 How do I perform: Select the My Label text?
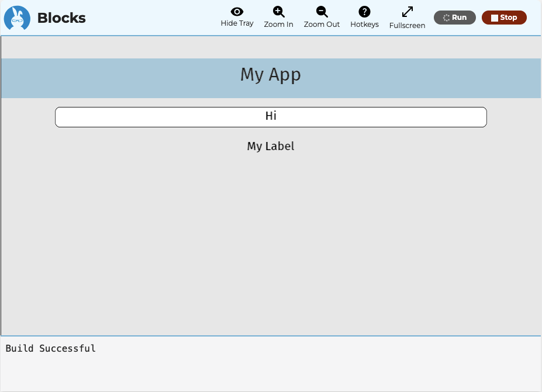(271, 147)
